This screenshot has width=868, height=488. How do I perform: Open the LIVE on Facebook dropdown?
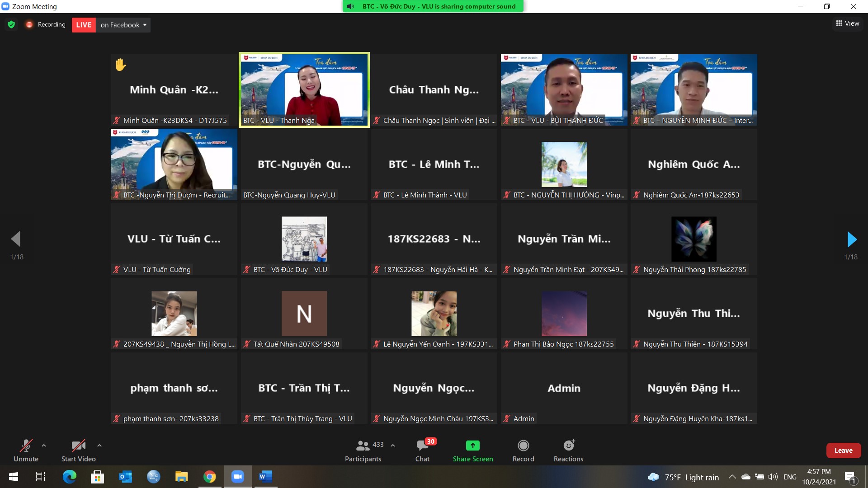(123, 25)
